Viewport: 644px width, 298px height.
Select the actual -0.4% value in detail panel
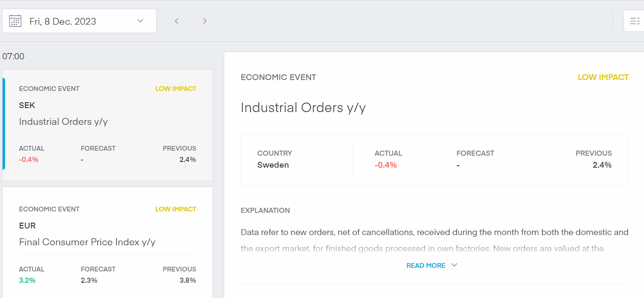click(385, 165)
